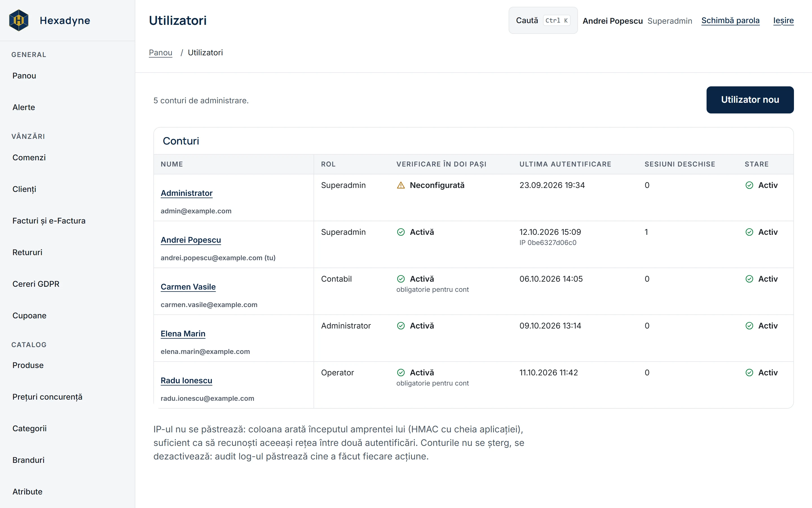The image size is (812, 508).
Task: Click the Activ status icon in Radu Ionescu row
Action: 749,372
